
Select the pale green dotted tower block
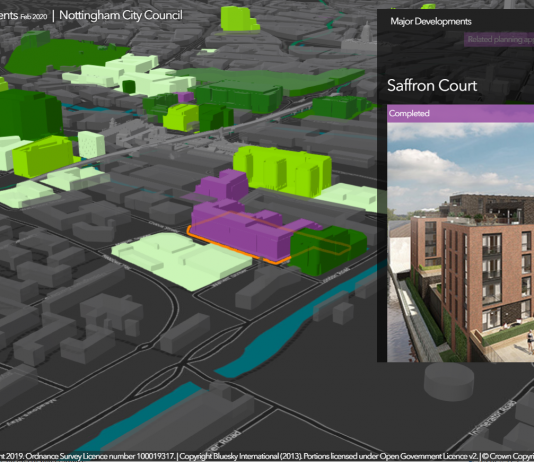91,144
